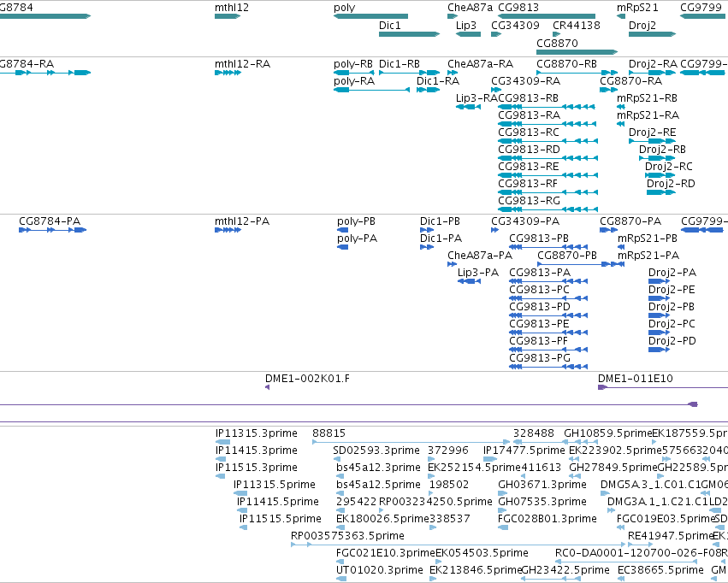Click the Droj2-RE transcript label
This screenshot has height=583, width=728.
[653, 132]
